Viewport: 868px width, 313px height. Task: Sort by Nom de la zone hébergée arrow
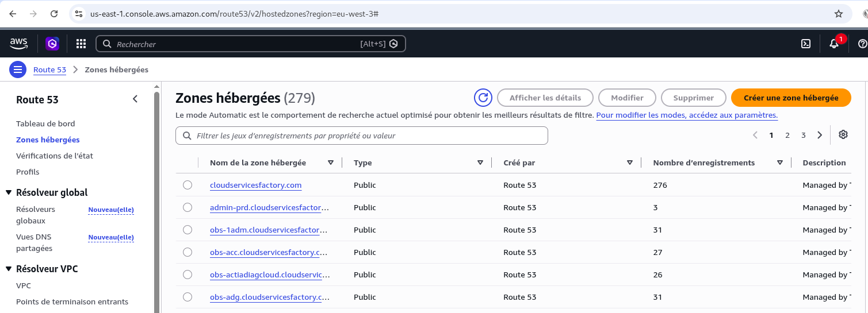pyautogui.click(x=331, y=163)
